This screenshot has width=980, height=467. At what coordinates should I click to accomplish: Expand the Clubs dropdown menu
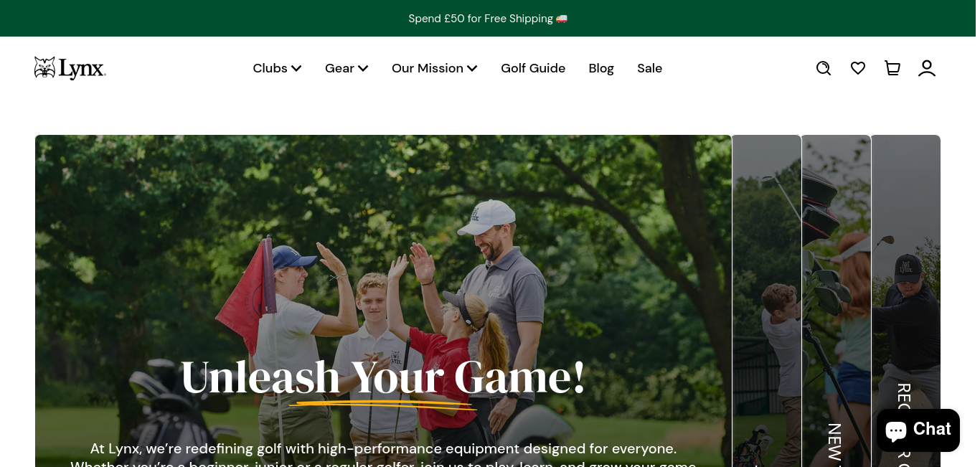[x=277, y=68]
